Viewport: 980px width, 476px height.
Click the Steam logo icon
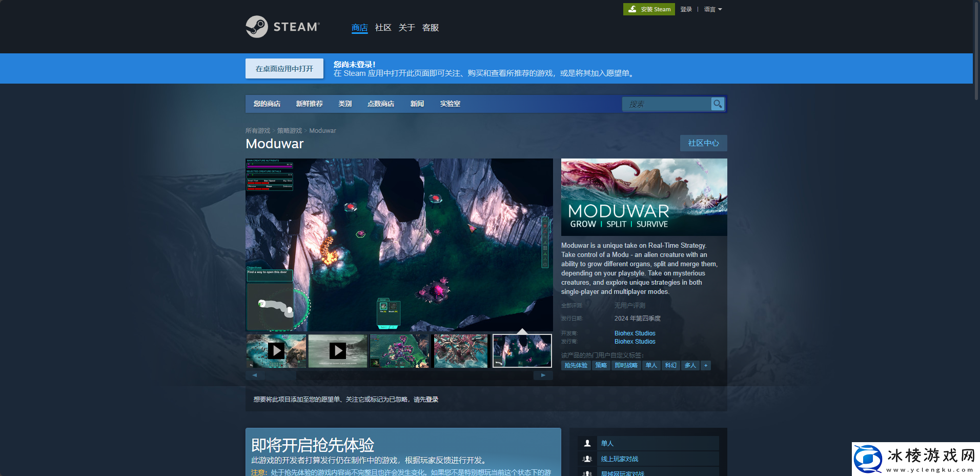point(256,26)
